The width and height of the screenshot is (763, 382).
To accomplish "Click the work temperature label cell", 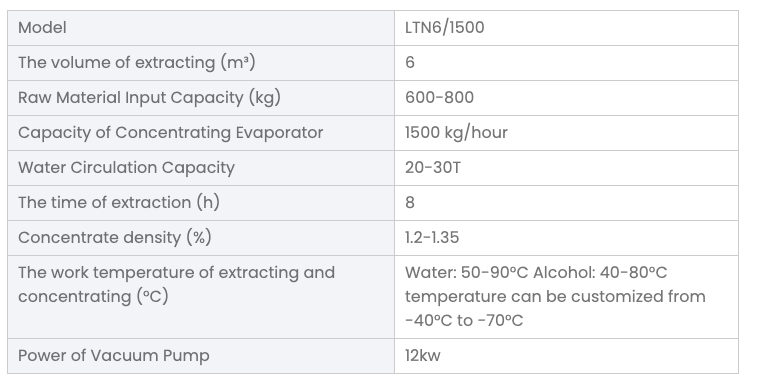I will [x=200, y=297].
